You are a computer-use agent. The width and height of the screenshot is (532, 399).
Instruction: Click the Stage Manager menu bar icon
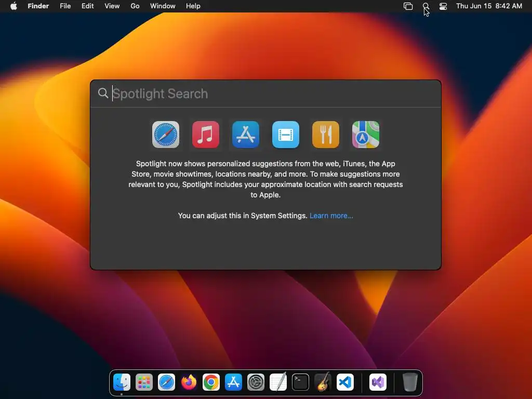pos(408,6)
